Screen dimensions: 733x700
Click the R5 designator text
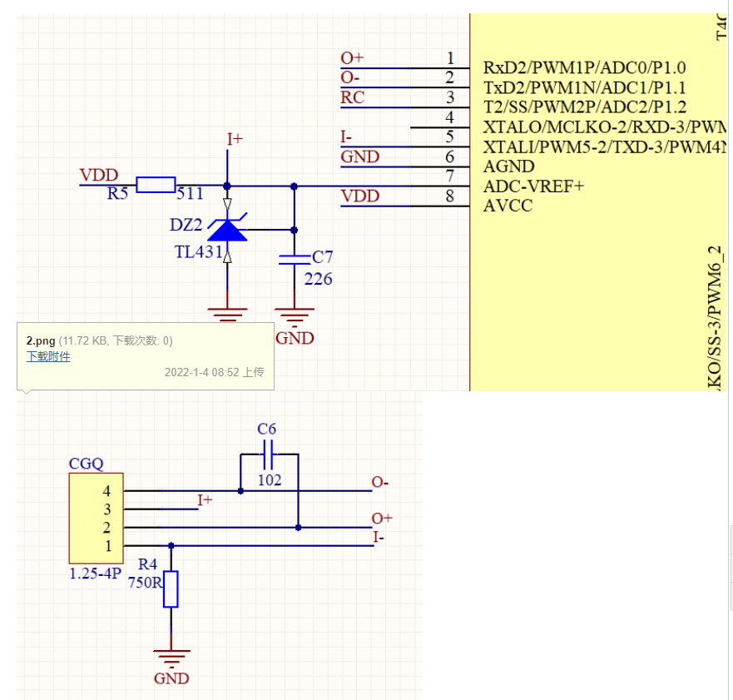coord(117,194)
